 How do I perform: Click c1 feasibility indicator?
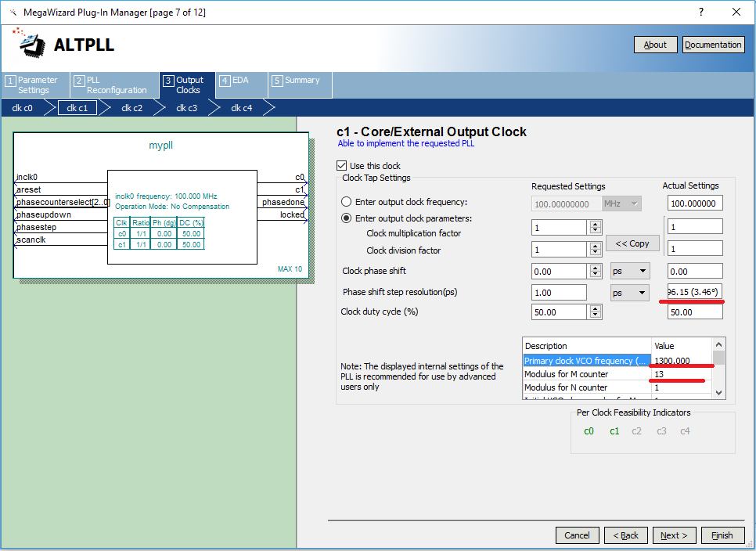[614, 431]
